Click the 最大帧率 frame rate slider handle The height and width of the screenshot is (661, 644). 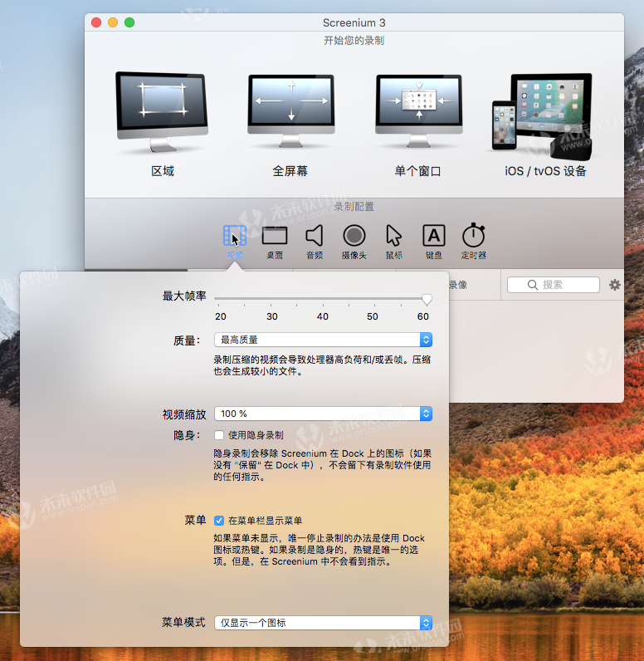pyautogui.click(x=427, y=299)
